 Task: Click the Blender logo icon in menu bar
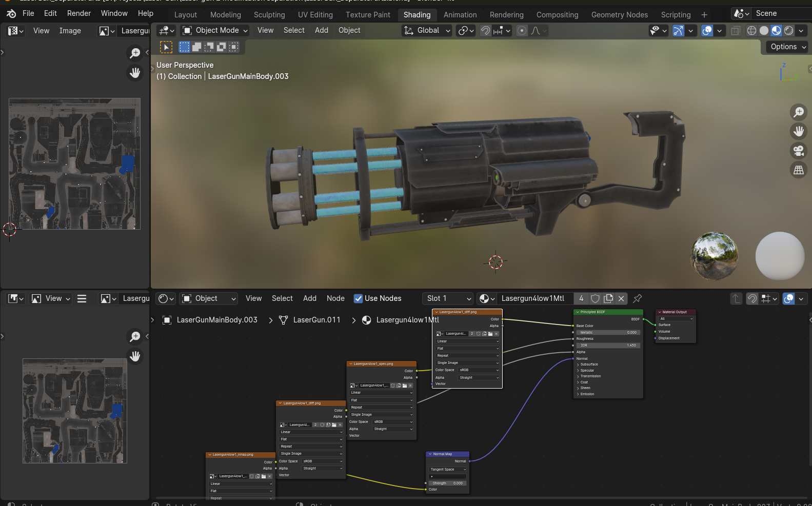11,13
